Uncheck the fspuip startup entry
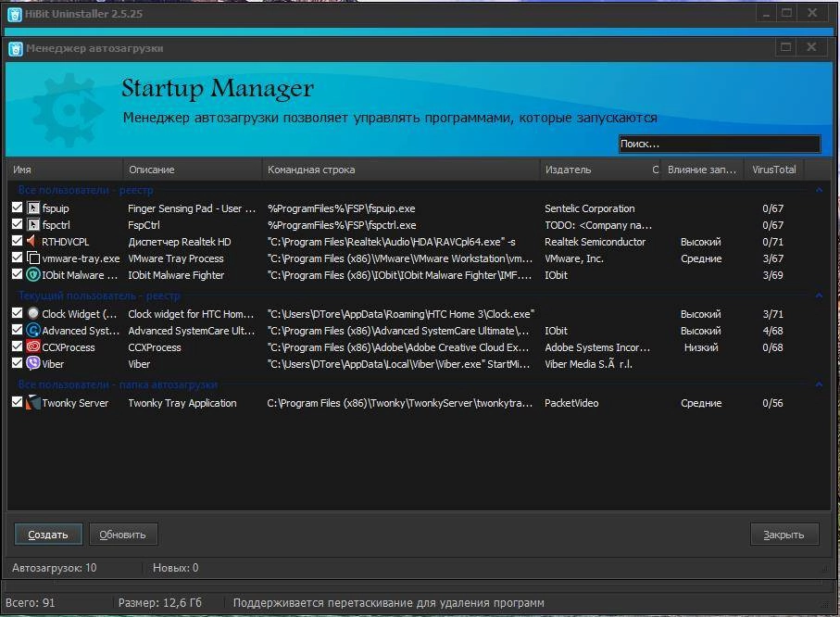The width and height of the screenshot is (840, 617). [18, 208]
